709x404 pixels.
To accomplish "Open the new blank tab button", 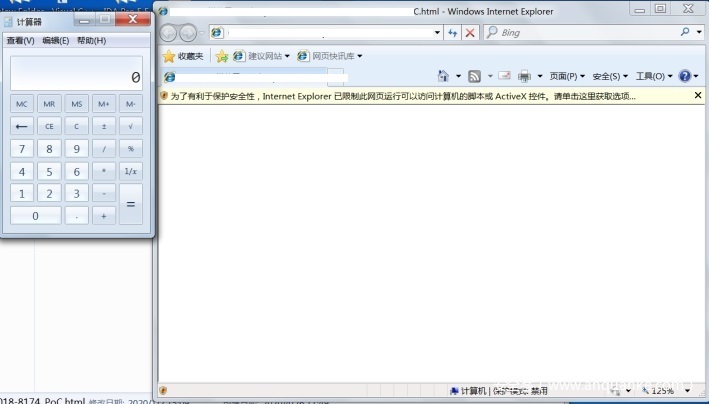I will pyautogui.click(x=335, y=76).
